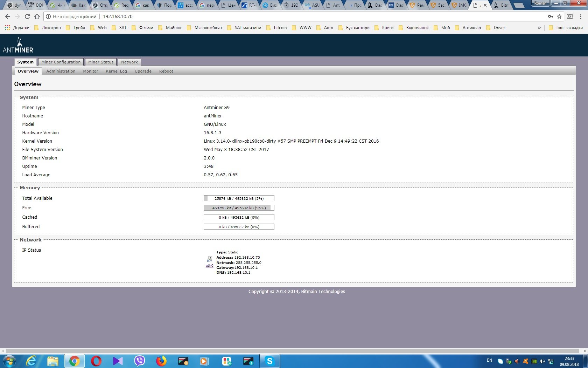Click the Cached memory bar
Viewport: 588px width, 368px height.
tap(239, 217)
